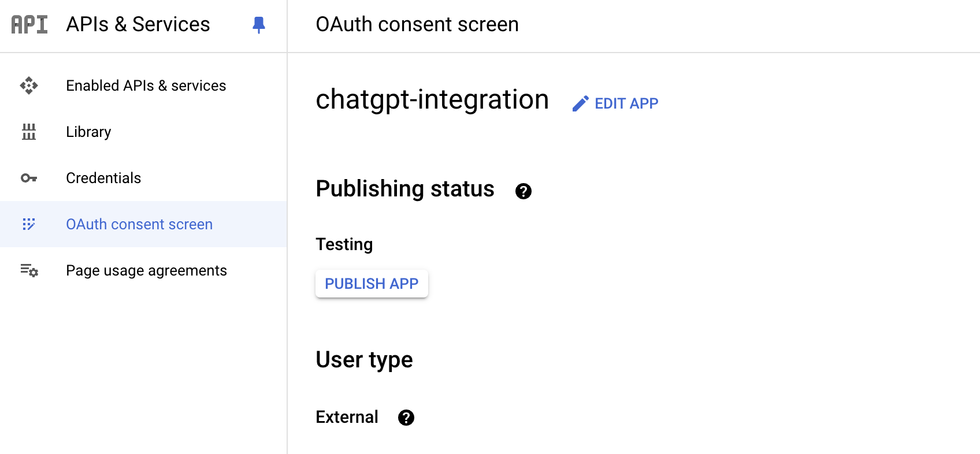
Task: Click the API logo icon
Action: [x=29, y=24]
